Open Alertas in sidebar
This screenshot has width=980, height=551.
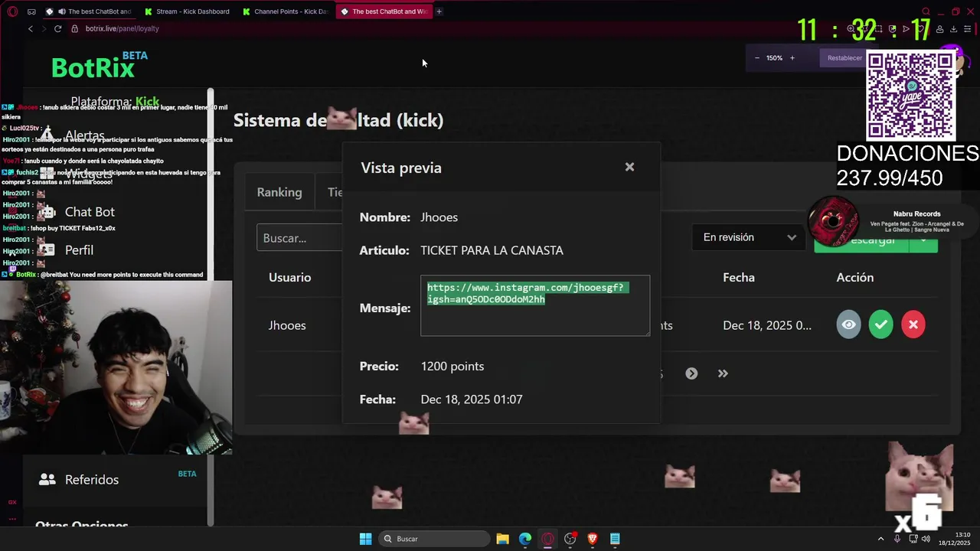(x=84, y=135)
